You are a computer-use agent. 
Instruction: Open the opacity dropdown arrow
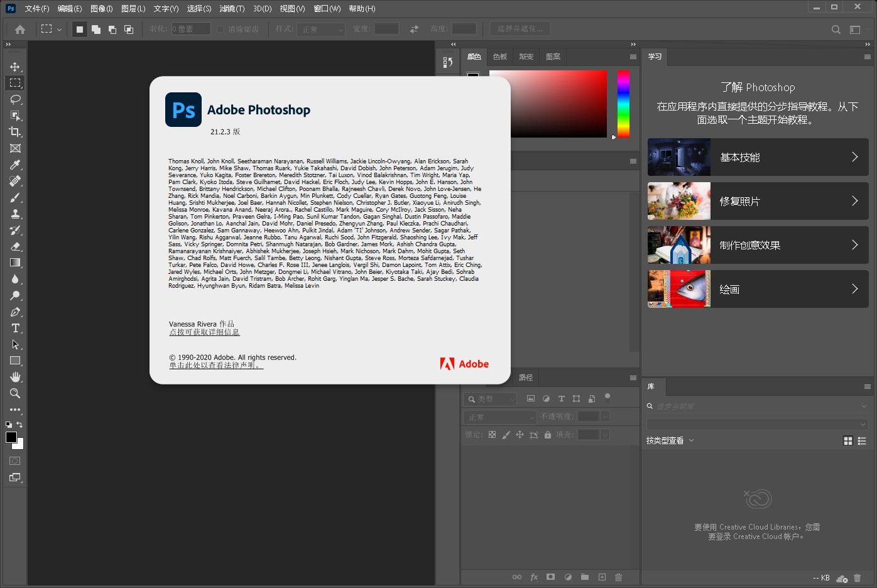(605, 416)
